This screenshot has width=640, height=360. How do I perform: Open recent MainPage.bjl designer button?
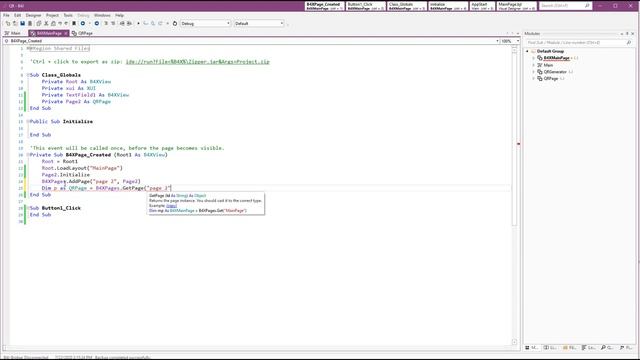(x=517, y=6)
